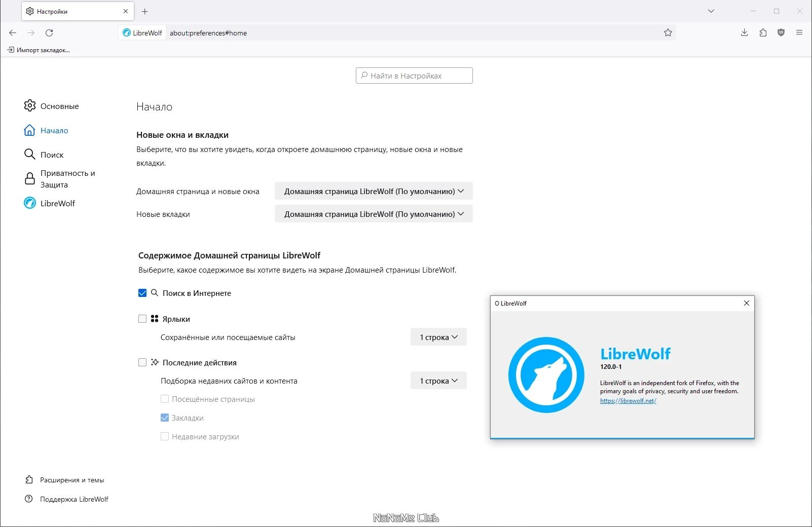Click the Импорт закладок bookmark toolbar item
This screenshot has width=812, height=527.
click(39, 50)
